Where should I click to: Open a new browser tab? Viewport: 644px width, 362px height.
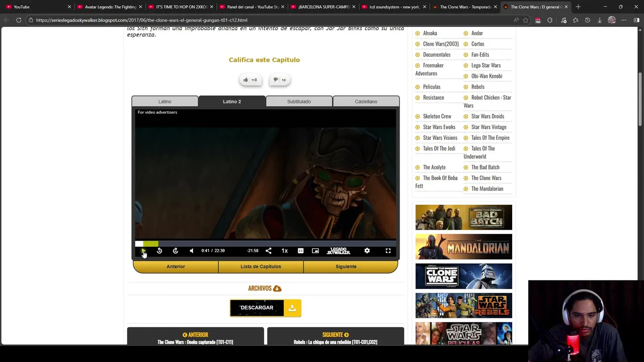[x=578, y=7]
